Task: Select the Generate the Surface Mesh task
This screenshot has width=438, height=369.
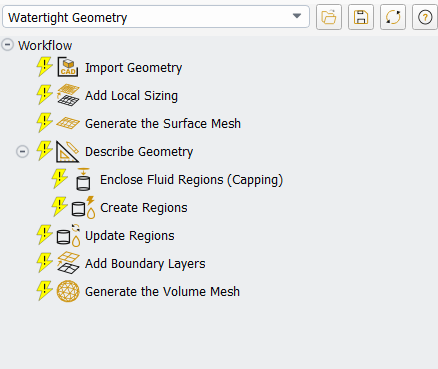Action: pos(163,124)
